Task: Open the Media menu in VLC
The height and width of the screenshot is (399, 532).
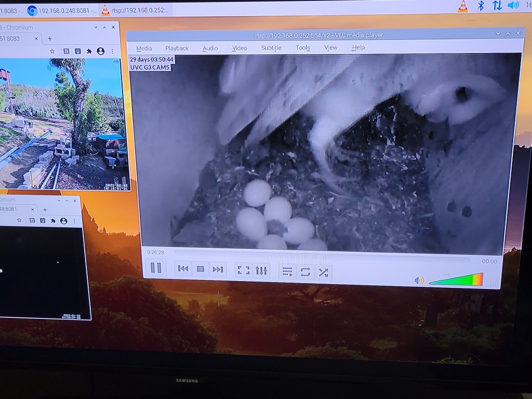Action: [144, 48]
